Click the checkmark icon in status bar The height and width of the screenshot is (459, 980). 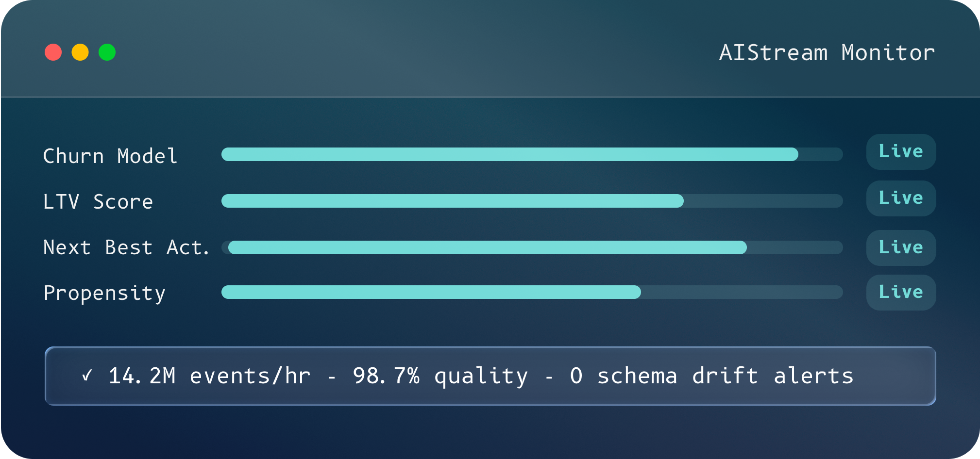(87, 376)
